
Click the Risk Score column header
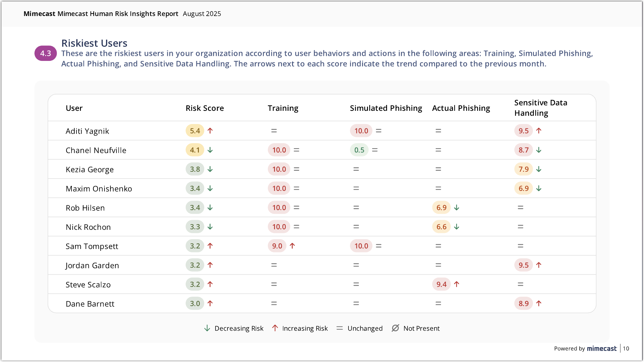pyautogui.click(x=205, y=108)
